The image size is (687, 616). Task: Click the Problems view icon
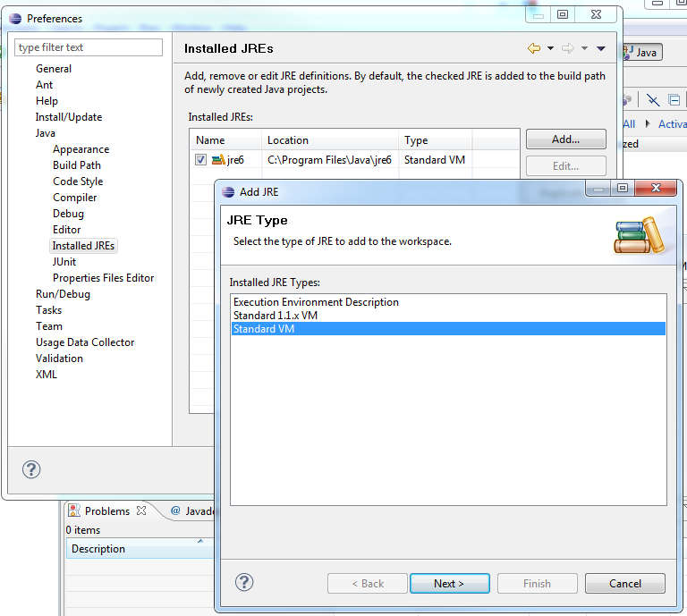[x=75, y=511]
